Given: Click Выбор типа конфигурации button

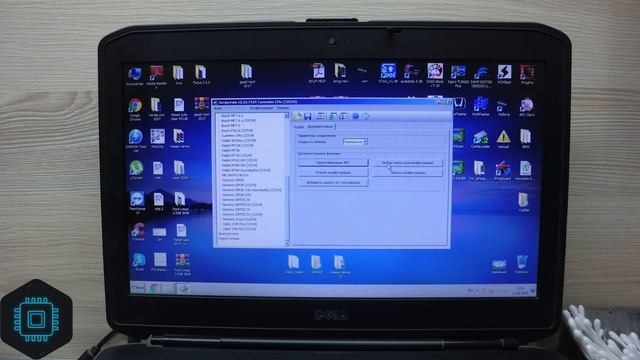Looking at the screenshot, I should tap(407, 162).
